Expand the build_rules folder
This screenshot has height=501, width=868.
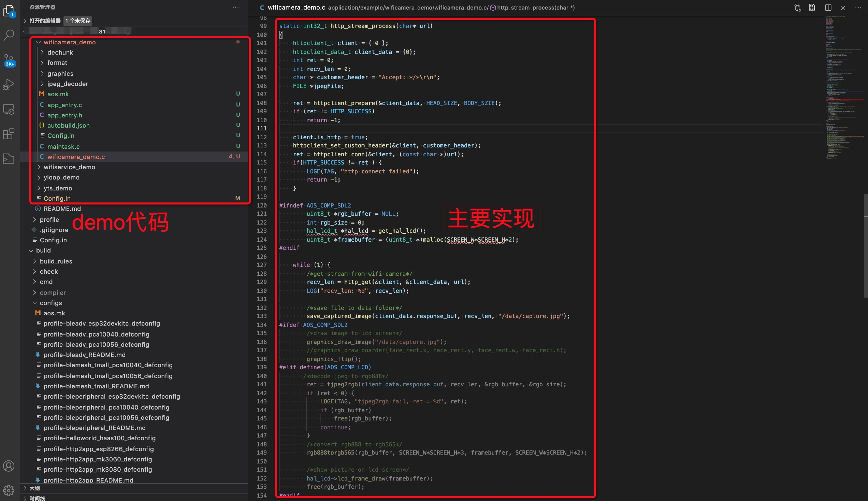click(x=35, y=261)
